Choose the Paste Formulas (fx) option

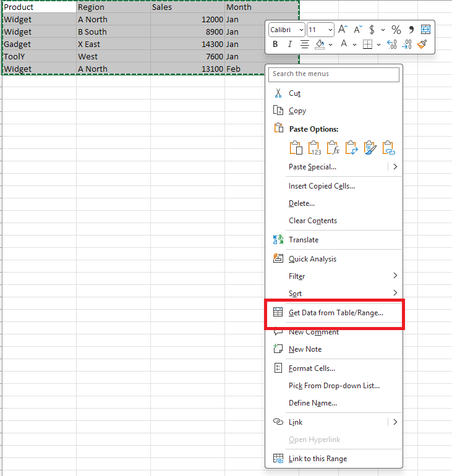coord(333,148)
